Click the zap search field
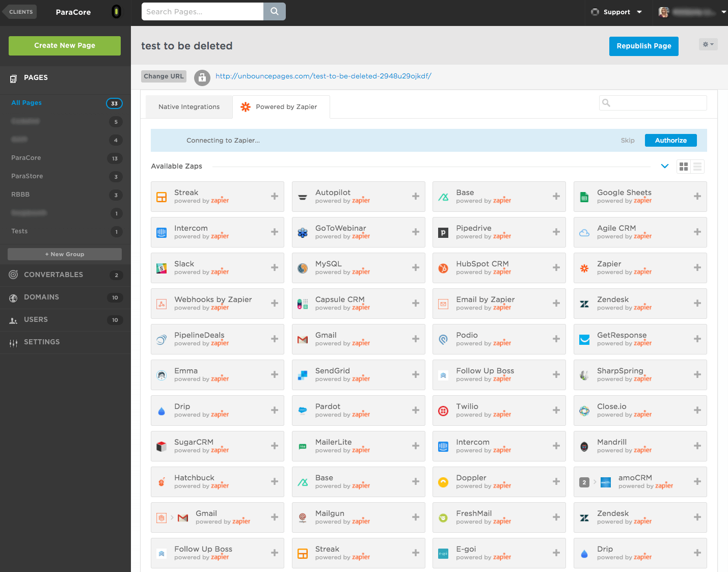728x572 pixels. point(653,103)
